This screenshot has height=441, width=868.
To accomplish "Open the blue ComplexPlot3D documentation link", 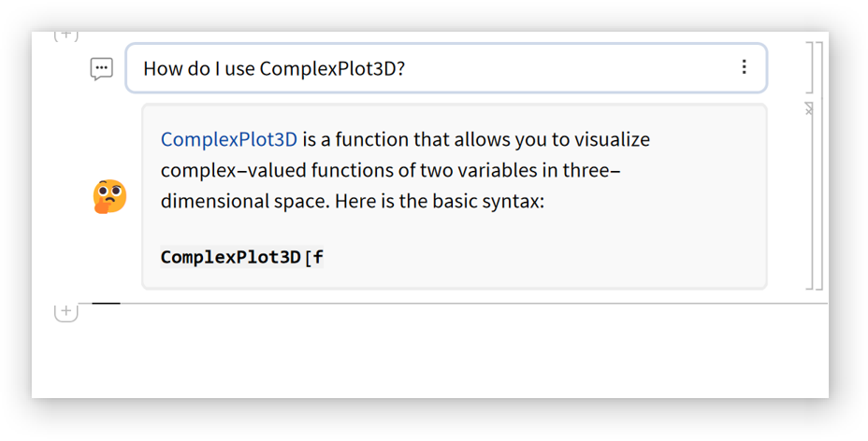I will [229, 140].
